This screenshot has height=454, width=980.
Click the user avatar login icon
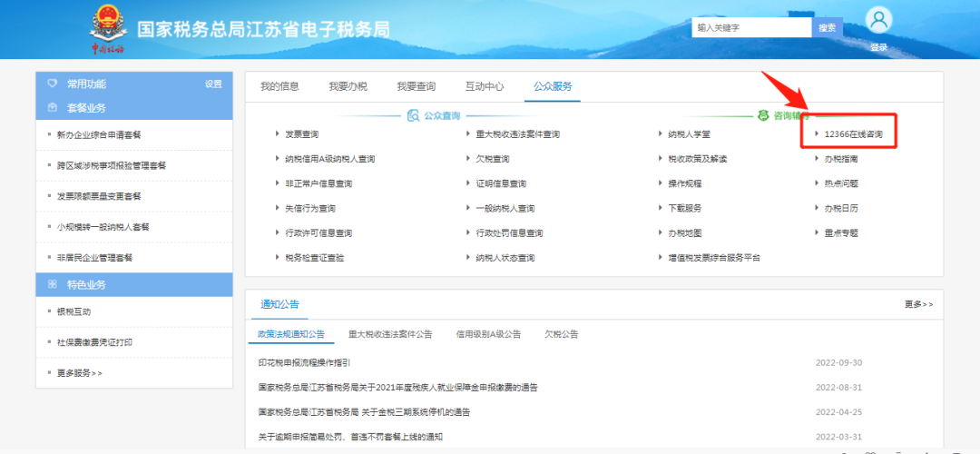pyautogui.click(x=878, y=21)
